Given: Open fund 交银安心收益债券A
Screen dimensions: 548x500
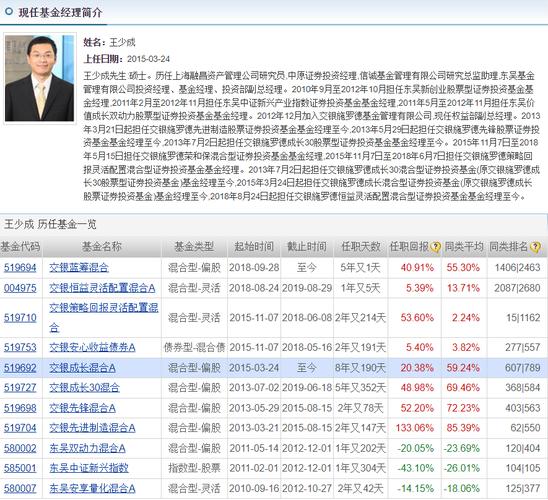Looking at the screenshot, I should [92, 347].
